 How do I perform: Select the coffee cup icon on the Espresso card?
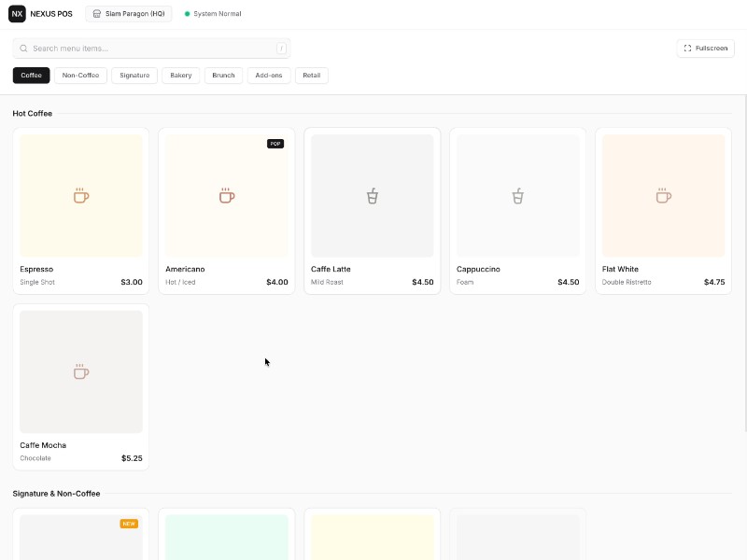(80, 195)
